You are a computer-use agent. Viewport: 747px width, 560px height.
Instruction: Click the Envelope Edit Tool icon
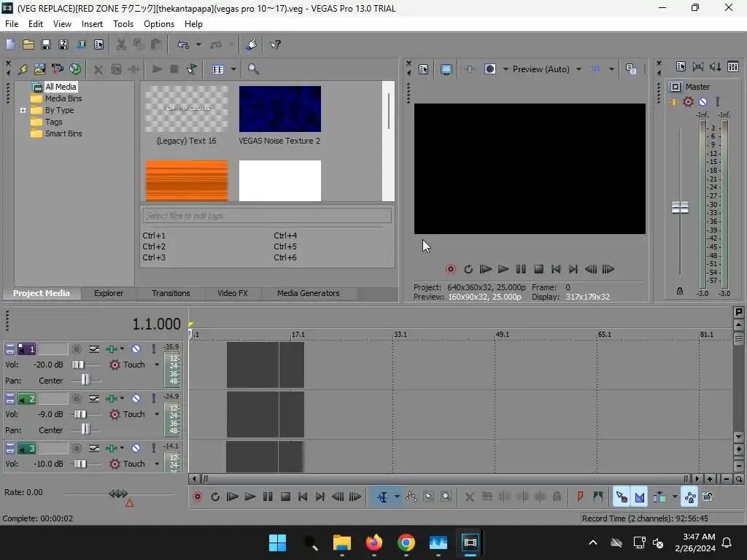coord(411,497)
